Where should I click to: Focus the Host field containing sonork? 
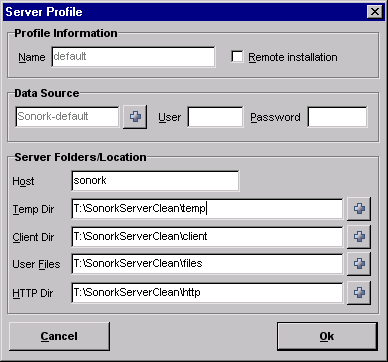155,181
